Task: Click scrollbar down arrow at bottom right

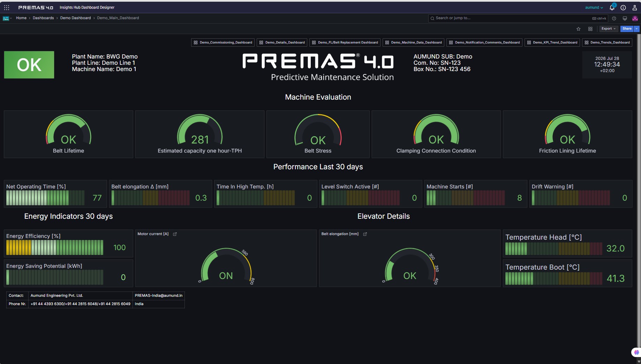Action: pos(639,361)
